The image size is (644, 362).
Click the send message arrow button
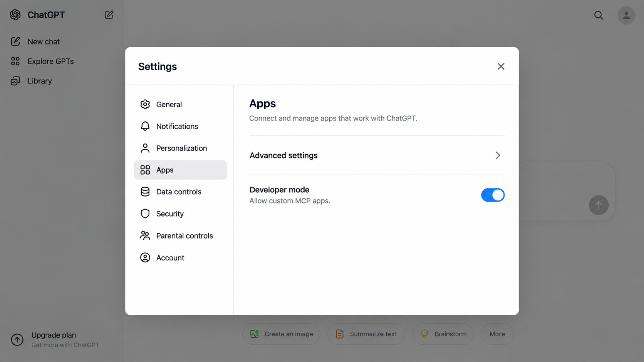coord(599,205)
